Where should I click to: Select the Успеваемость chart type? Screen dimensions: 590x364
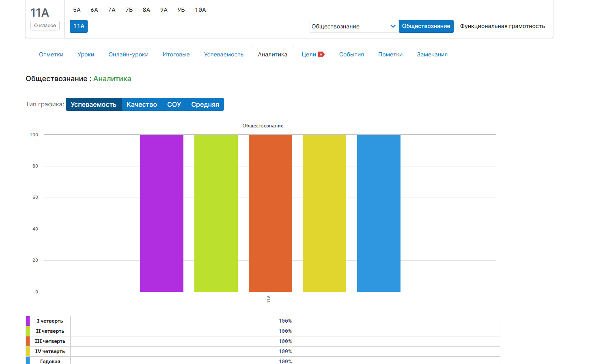tap(94, 104)
